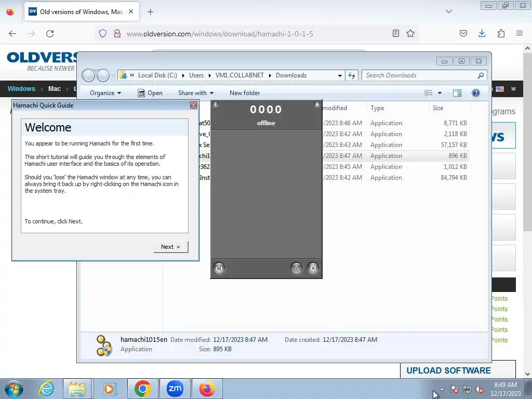Click Open in Explorer toolbar

[150, 93]
